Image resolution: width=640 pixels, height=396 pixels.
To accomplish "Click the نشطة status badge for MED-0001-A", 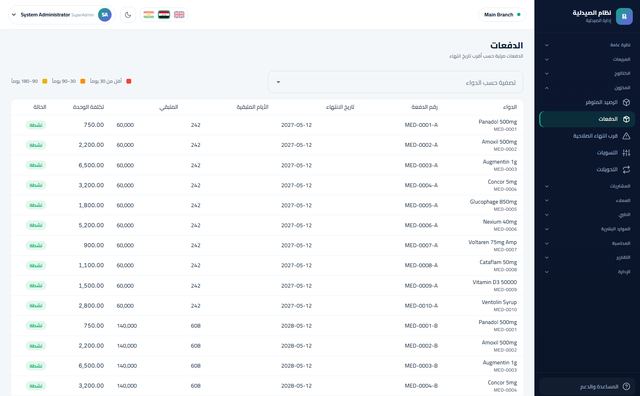I will [36, 125].
